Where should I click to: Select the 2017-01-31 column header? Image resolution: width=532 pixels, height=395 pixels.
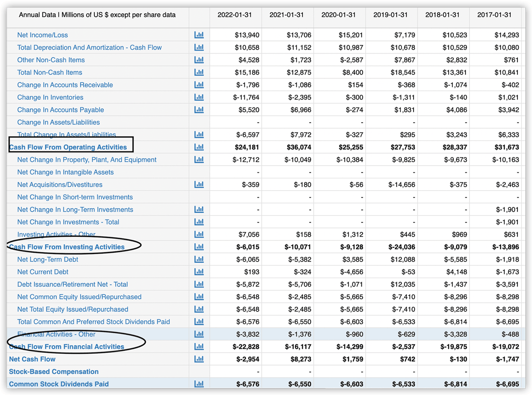[494, 15]
